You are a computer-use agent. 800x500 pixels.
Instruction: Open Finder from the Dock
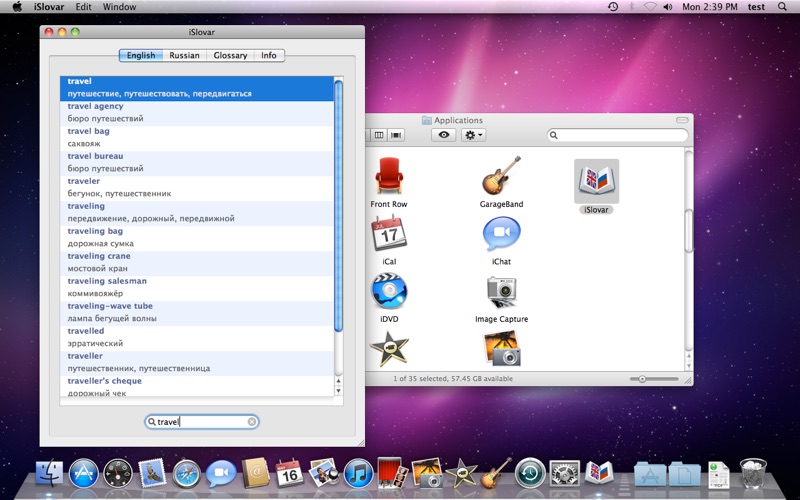click(49, 472)
